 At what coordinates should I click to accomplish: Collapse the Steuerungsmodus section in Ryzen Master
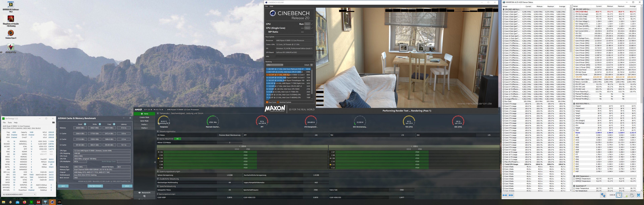[x=158, y=131]
